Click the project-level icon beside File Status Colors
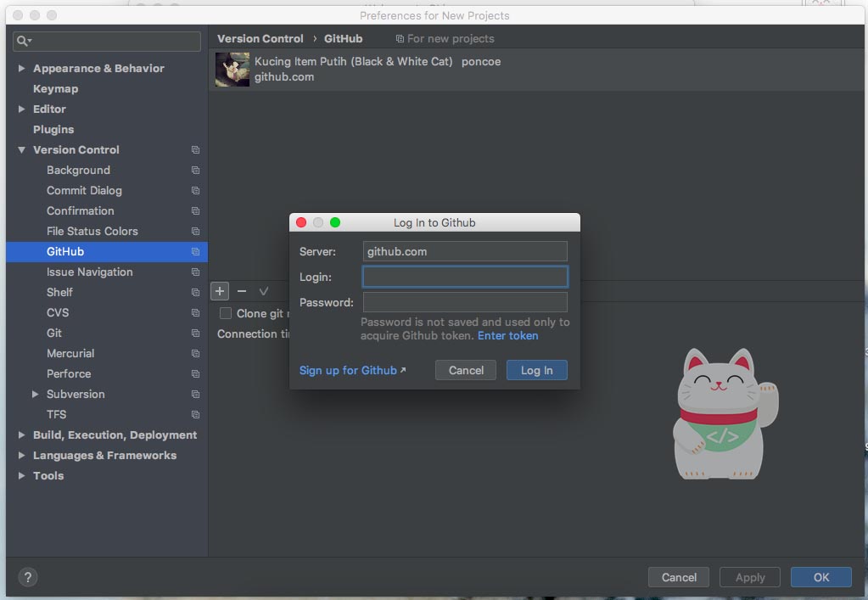Screen dimensions: 868x600 pos(195,232)
